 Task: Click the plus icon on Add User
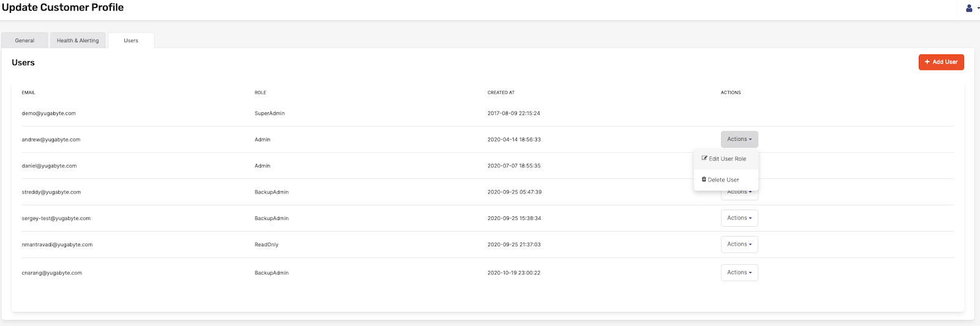927,62
